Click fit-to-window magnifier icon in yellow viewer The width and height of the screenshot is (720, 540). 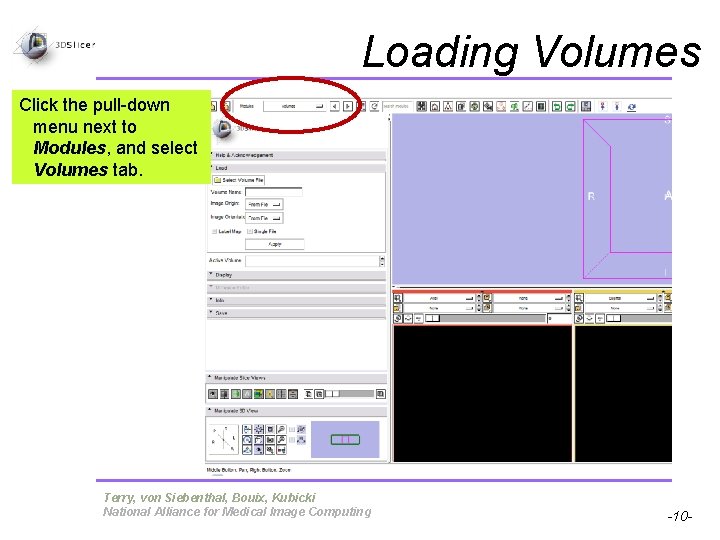579,298
